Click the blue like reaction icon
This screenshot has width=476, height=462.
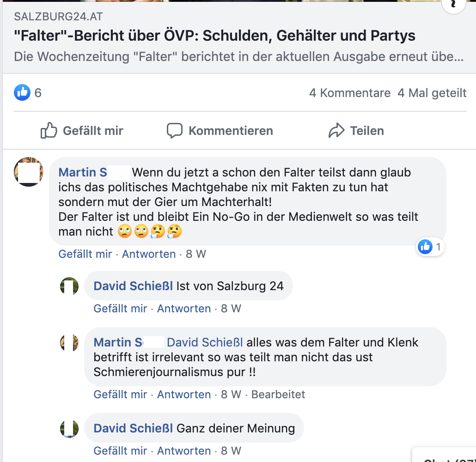coord(22,92)
